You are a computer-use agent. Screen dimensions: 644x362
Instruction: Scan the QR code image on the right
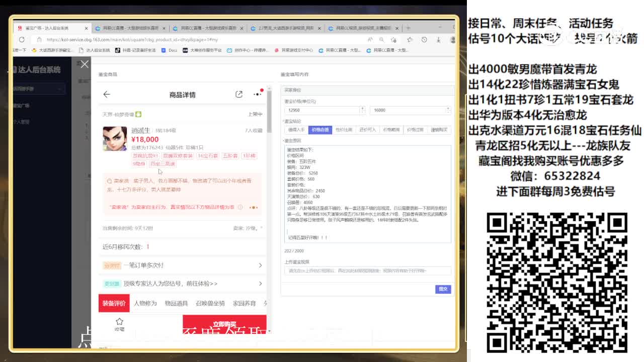click(x=557, y=283)
